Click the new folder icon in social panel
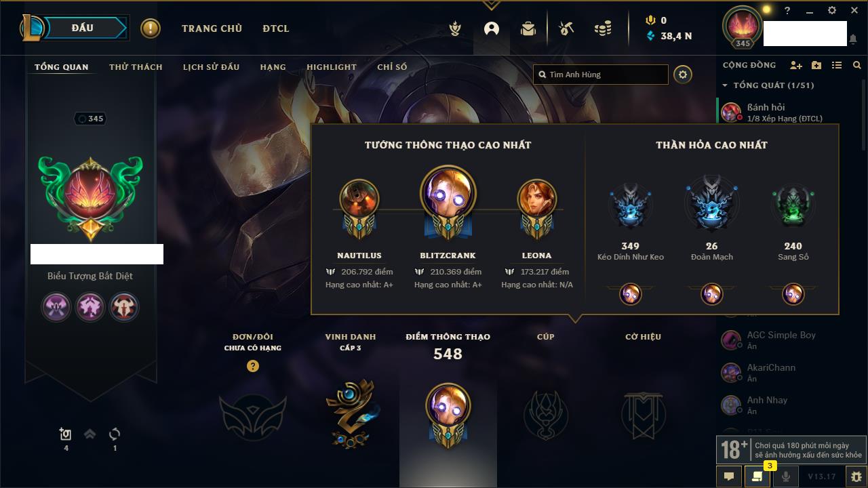This screenshot has width=868, height=488. coord(816,65)
